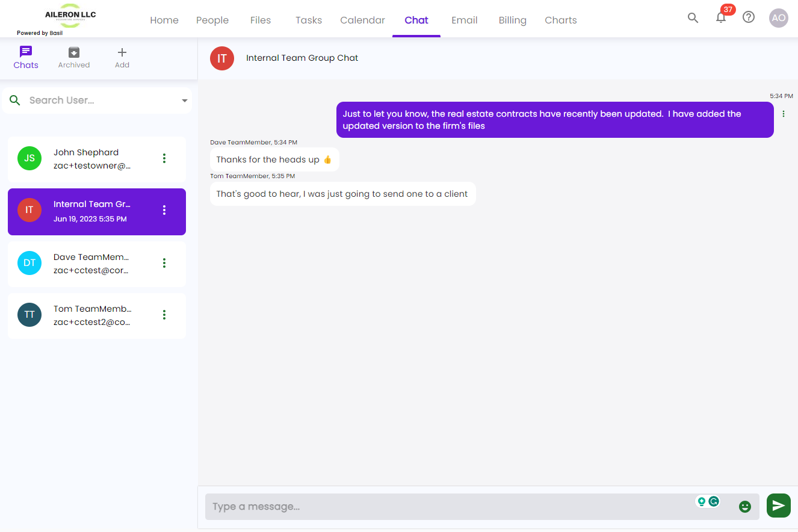Go to the Billing tab
Viewport: 798px width, 532px height.
point(512,20)
